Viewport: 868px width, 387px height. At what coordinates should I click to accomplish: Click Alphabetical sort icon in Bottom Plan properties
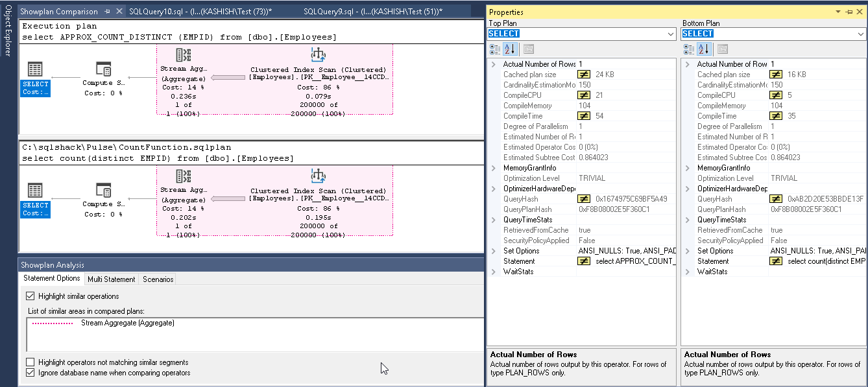point(704,49)
